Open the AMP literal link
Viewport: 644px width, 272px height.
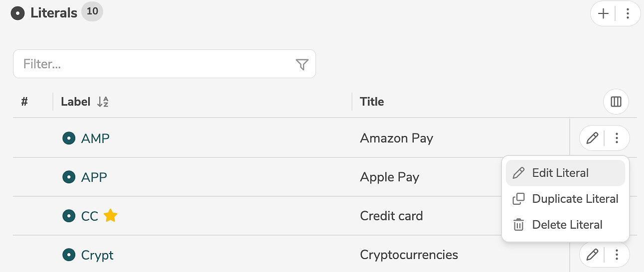[x=95, y=138]
